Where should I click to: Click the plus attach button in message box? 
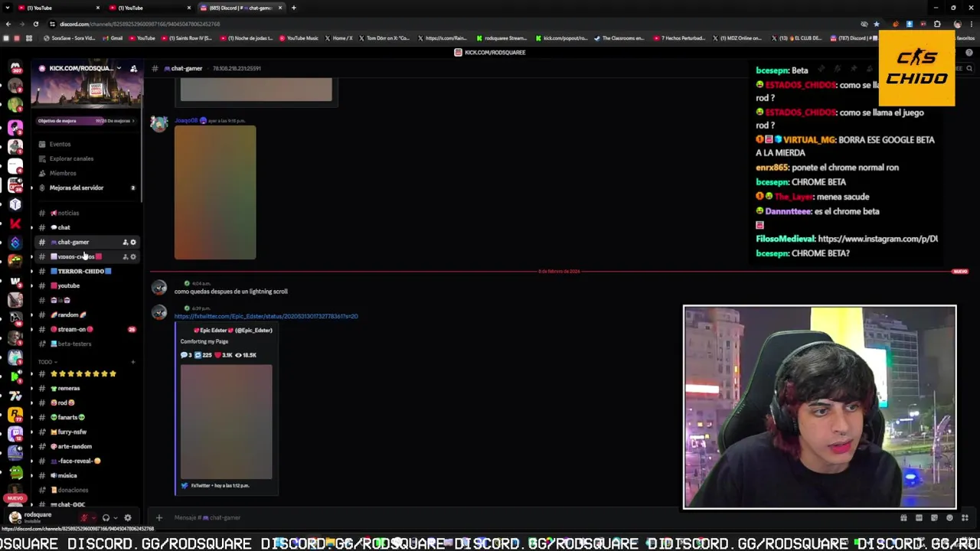pyautogui.click(x=159, y=517)
